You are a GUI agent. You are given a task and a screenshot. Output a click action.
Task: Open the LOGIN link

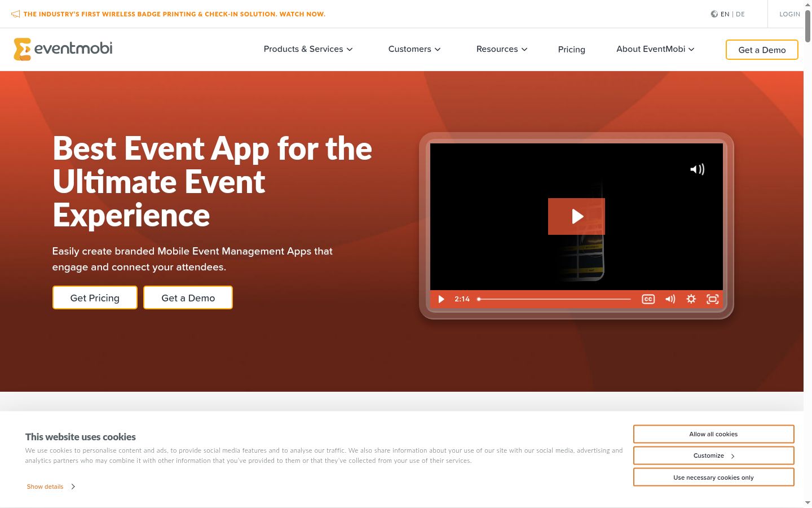click(789, 14)
